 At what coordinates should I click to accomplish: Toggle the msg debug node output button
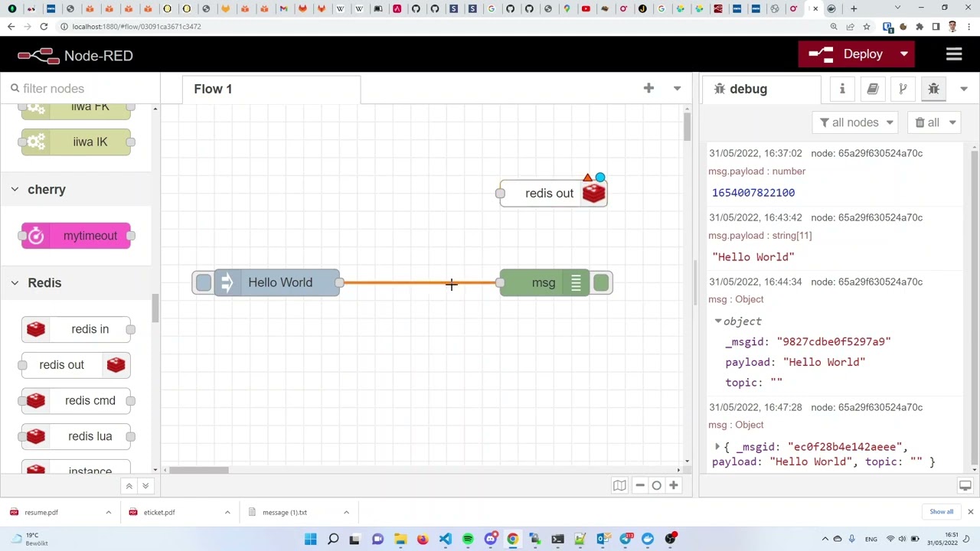point(601,283)
